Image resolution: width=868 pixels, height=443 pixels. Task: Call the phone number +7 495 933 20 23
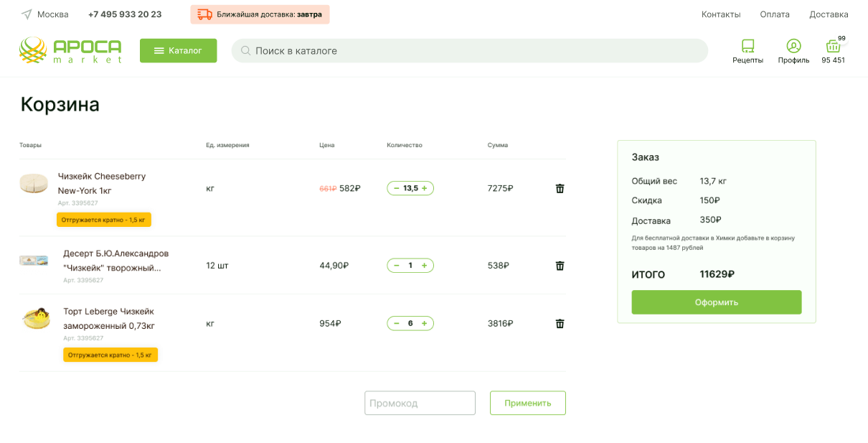pyautogui.click(x=125, y=14)
